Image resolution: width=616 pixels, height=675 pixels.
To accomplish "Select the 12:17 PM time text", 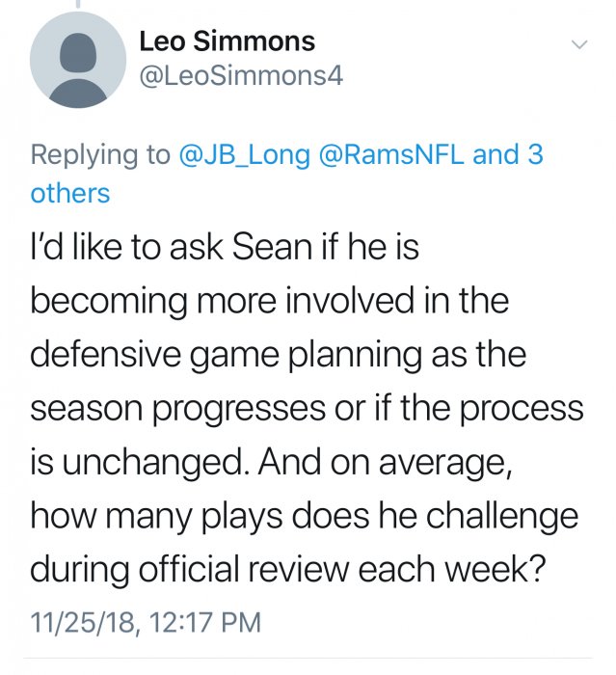I will click(205, 622).
